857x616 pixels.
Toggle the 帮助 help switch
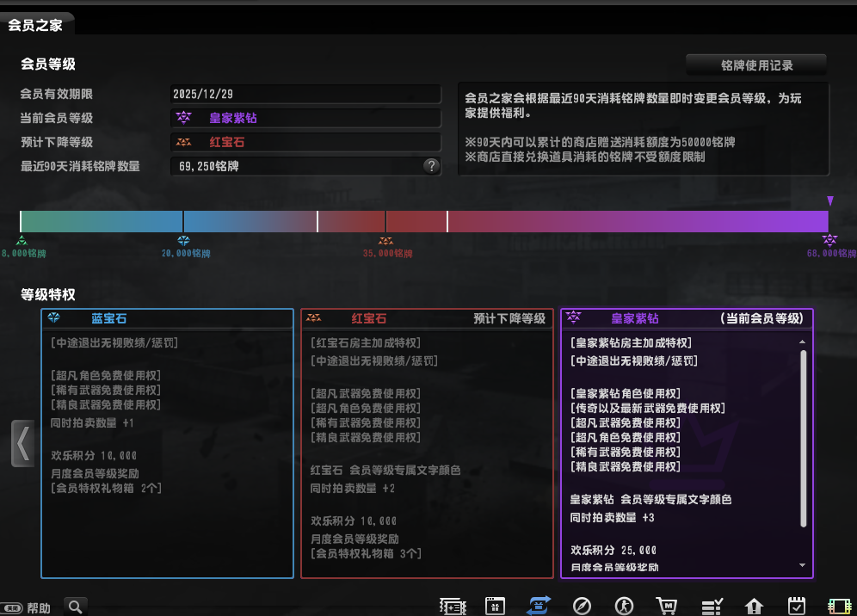click(12, 608)
